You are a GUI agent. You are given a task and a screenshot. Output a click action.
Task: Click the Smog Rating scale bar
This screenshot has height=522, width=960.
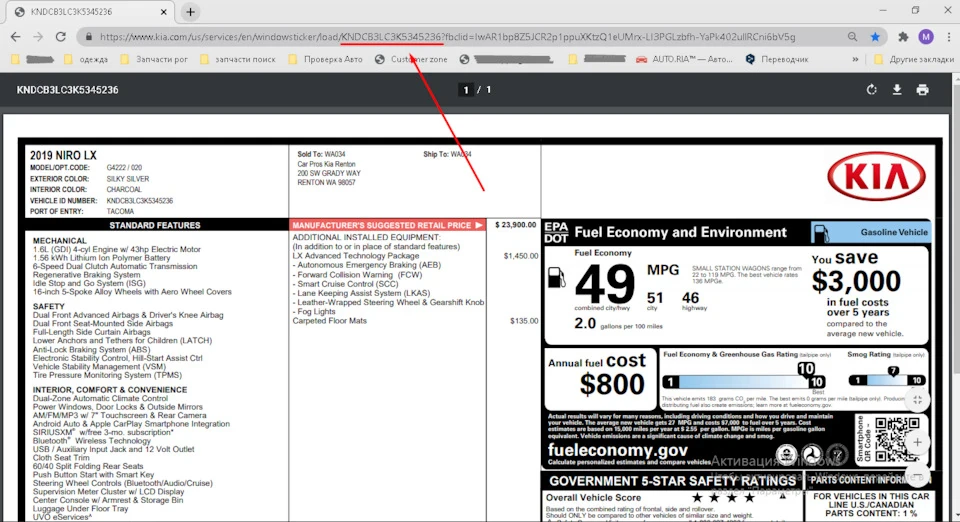pyautogui.click(x=887, y=380)
